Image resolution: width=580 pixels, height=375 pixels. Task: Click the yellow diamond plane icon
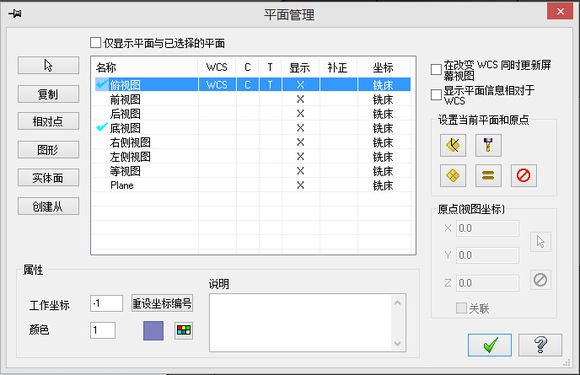pos(453,175)
